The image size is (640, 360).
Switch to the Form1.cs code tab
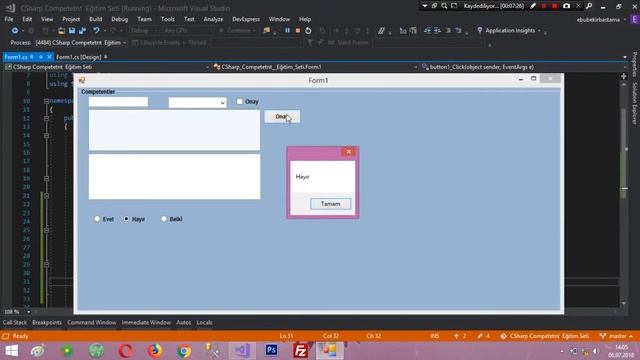point(16,57)
